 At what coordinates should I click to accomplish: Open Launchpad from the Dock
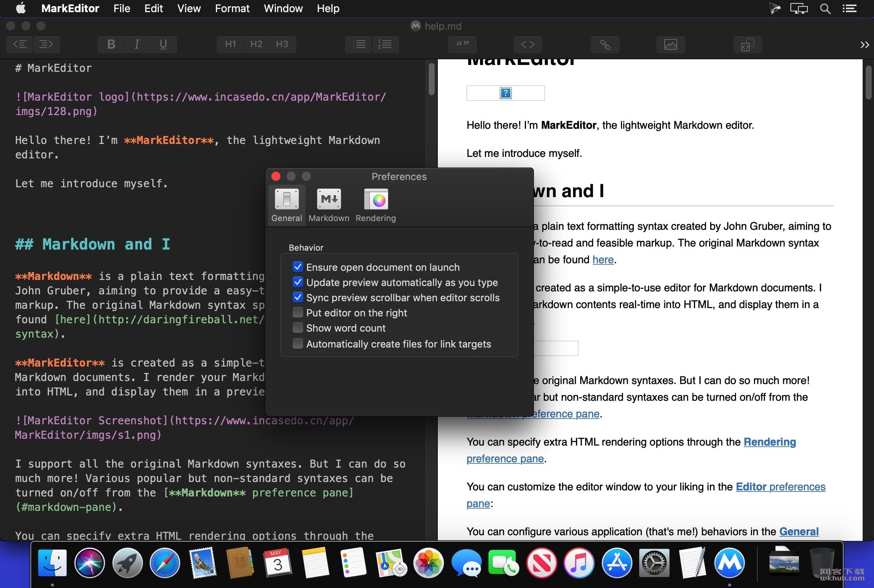[x=127, y=563]
